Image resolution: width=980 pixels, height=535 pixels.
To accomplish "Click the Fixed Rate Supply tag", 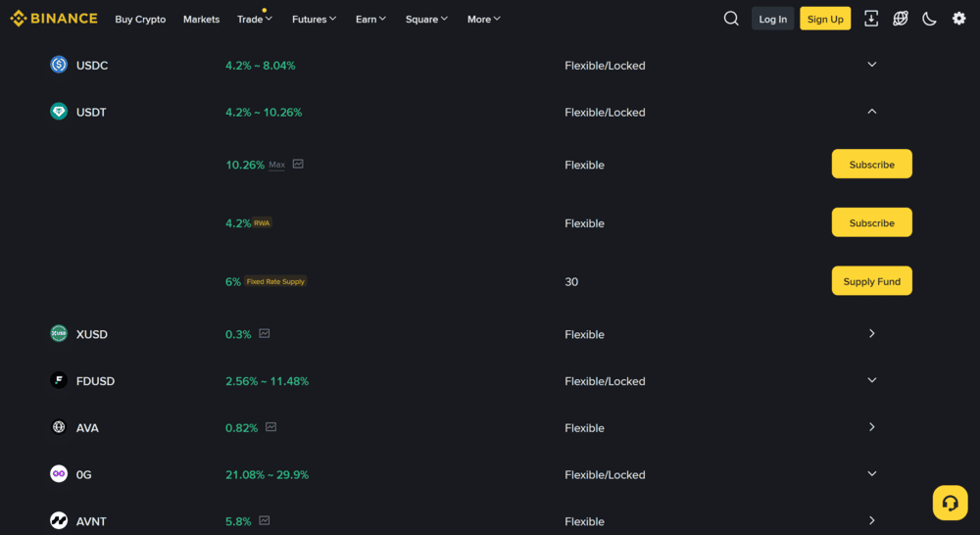I will click(x=275, y=281).
